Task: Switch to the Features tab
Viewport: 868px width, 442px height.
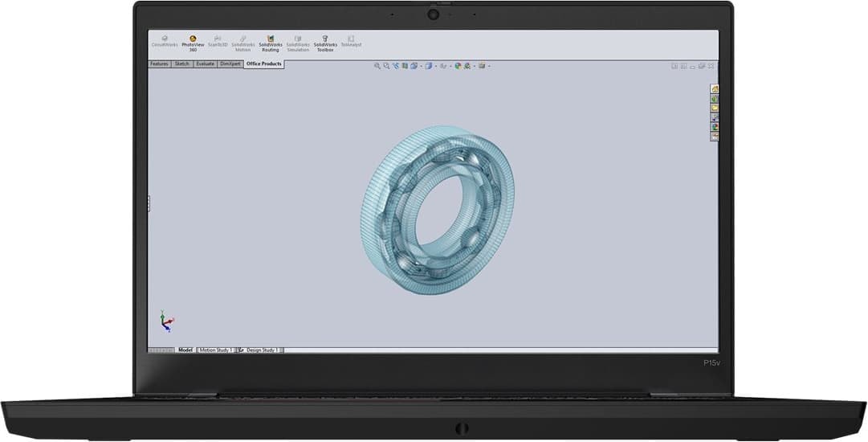Action: tap(160, 64)
